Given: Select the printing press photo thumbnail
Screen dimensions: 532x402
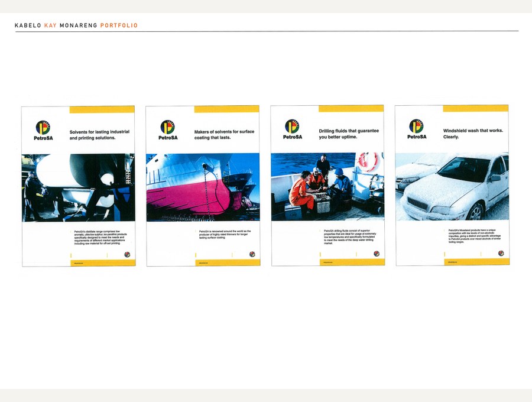Looking at the screenshot, I should coord(79,187).
